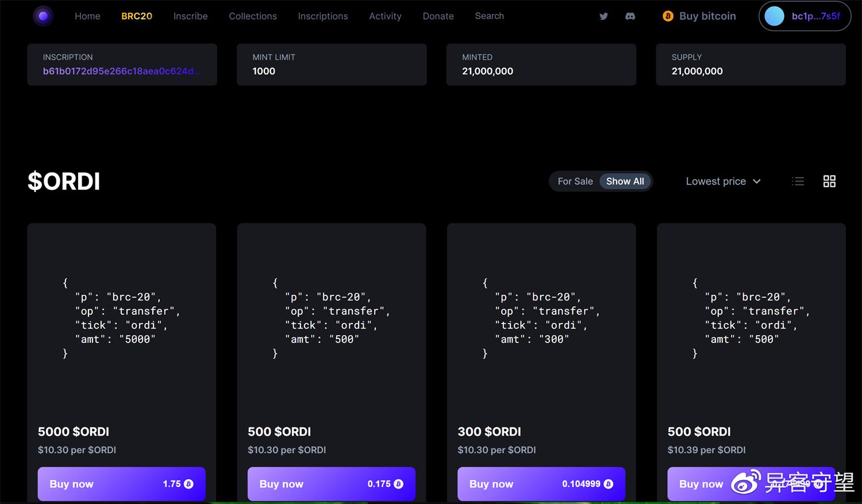The image size is (862, 504).
Task: Open the 300 $ORDI transfer card preview
Action: 541,318
